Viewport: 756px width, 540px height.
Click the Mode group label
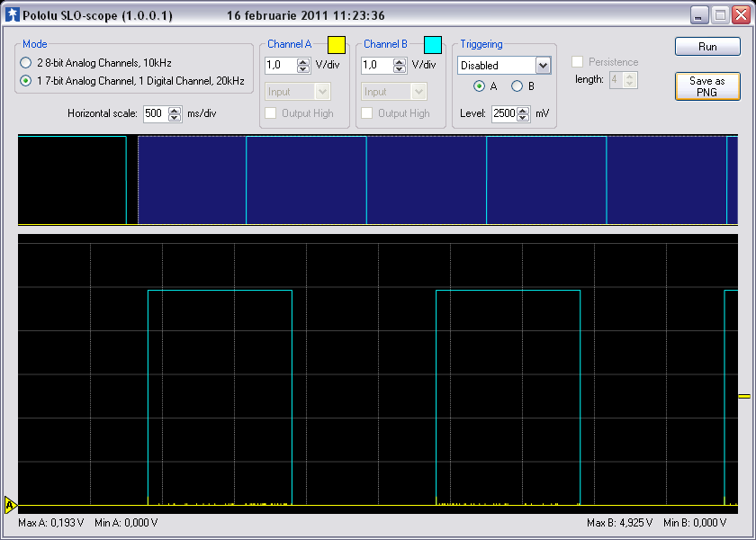point(35,44)
